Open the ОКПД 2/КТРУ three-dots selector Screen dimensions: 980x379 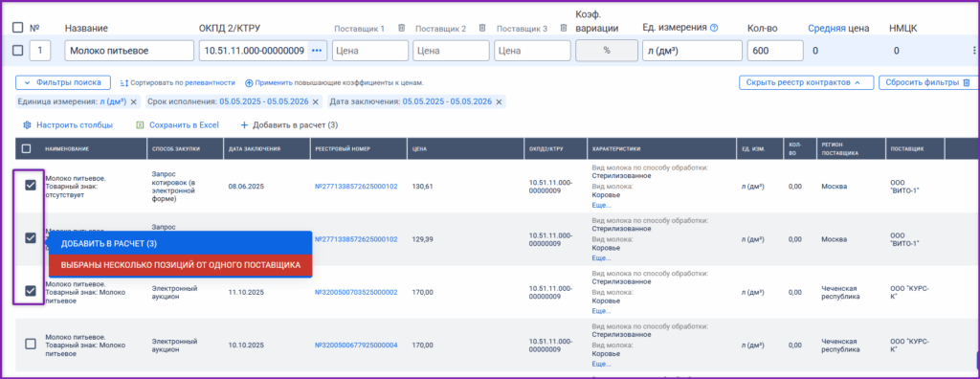tap(317, 51)
